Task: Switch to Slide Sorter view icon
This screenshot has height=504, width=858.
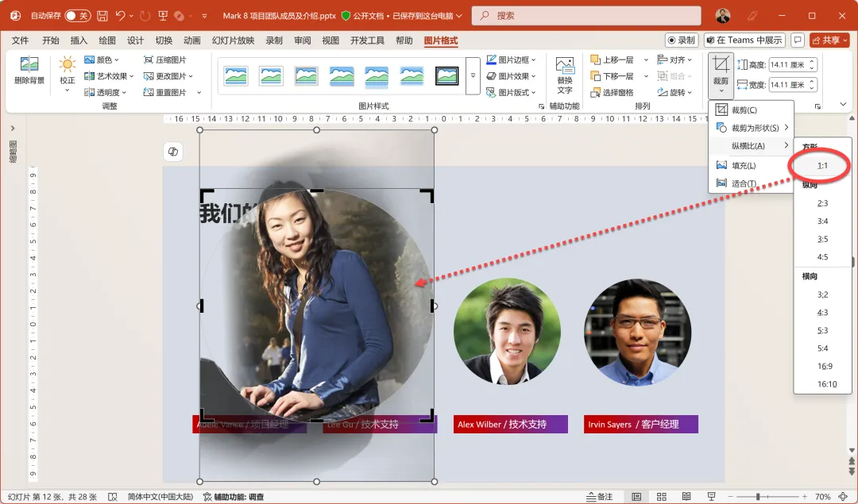Action: [x=662, y=496]
